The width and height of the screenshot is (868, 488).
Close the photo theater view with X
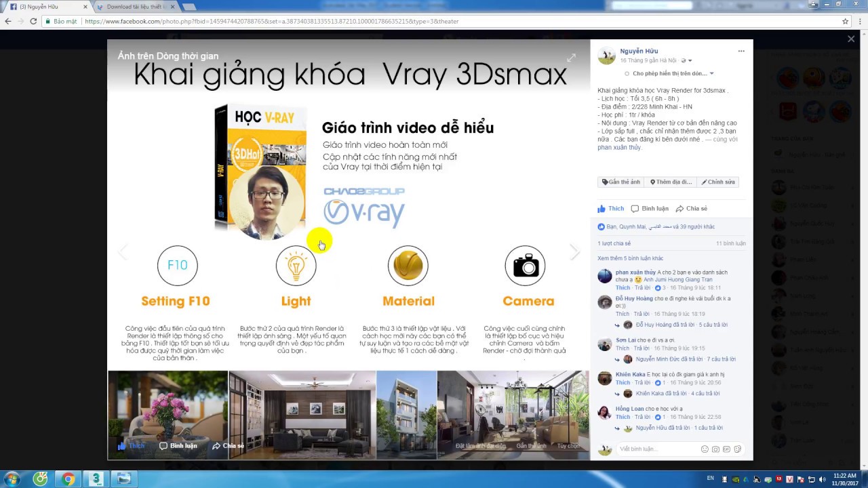[x=851, y=39]
